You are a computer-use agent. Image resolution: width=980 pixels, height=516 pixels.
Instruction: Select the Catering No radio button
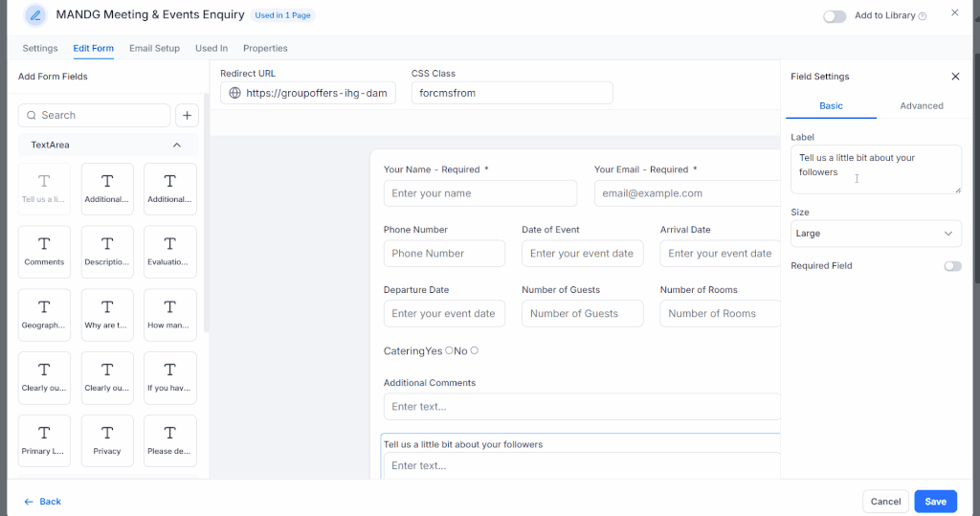(x=475, y=351)
